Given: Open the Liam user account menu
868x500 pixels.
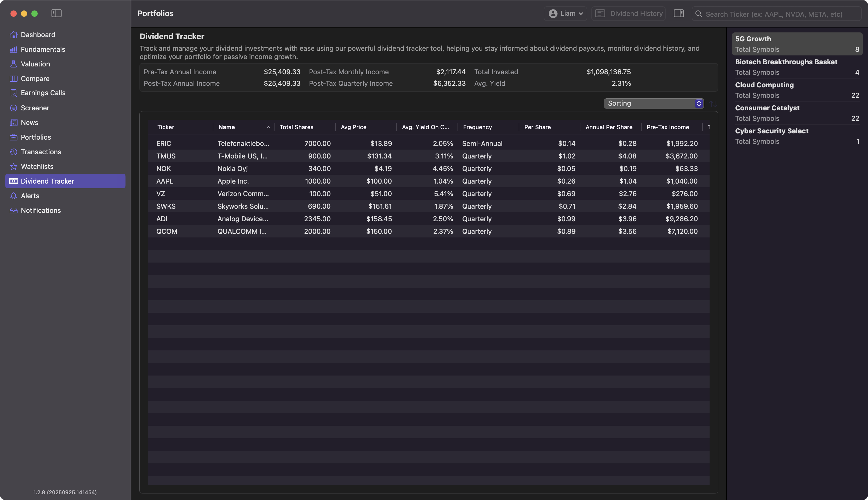Looking at the screenshot, I should (566, 13).
